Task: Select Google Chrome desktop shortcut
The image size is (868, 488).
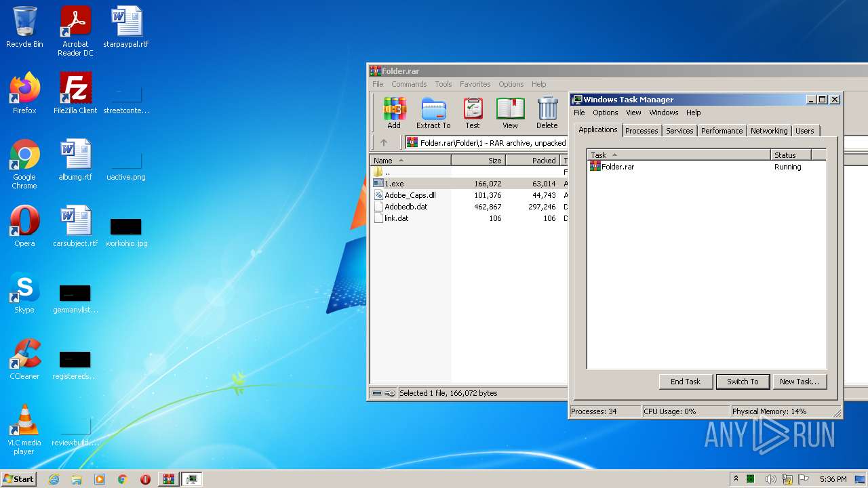Action: [x=24, y=164]
